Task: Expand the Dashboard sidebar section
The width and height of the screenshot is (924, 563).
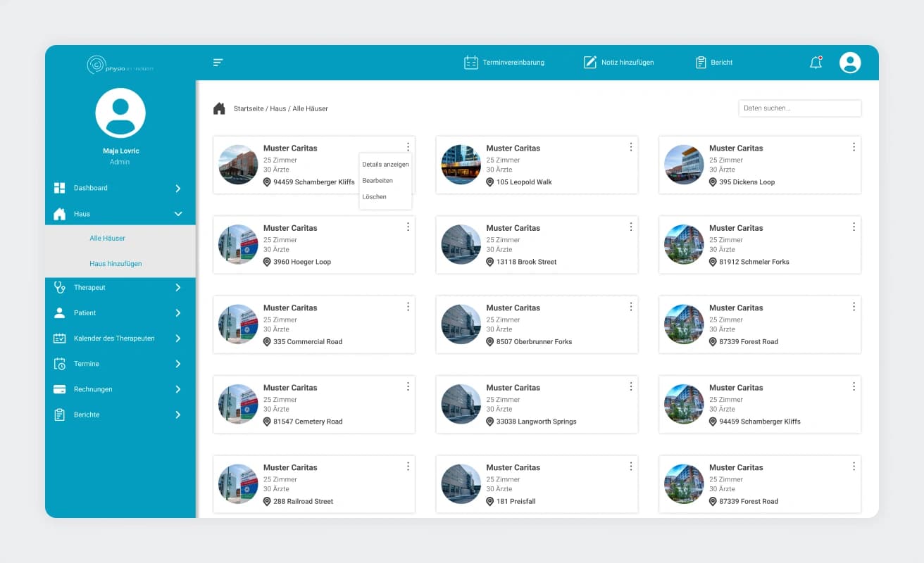Action: click(178, 189)
